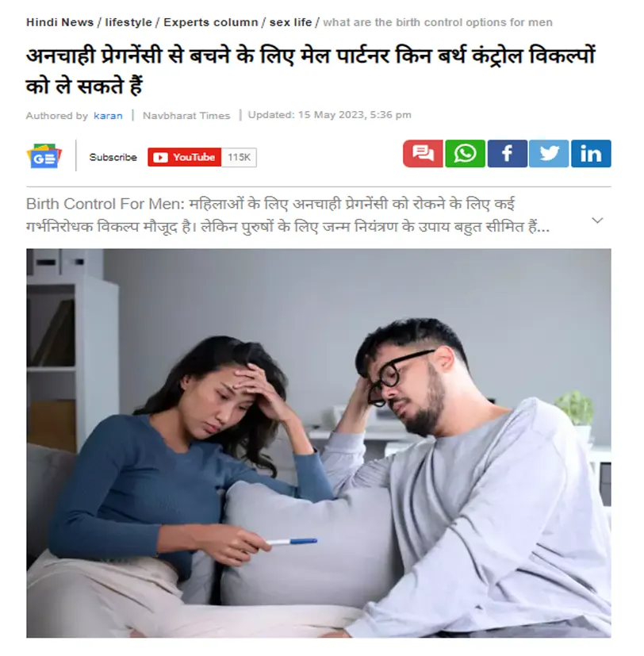Click the 115K subscriber count box
Image resolution: width=644 pixels, height=656 pixels.
[239, 157]
